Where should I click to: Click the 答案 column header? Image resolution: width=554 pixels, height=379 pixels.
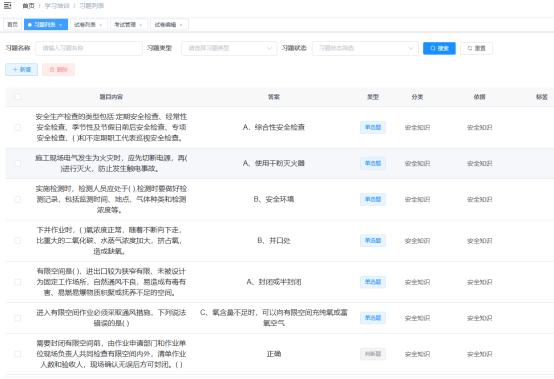click(274, 97)
